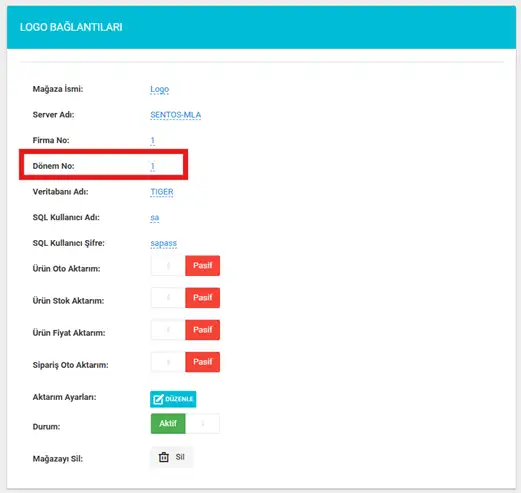The height and width of the screenshot is (493, 521).
Task: Click the Mağazayı Sil label
Action: [x=58, y=459]
